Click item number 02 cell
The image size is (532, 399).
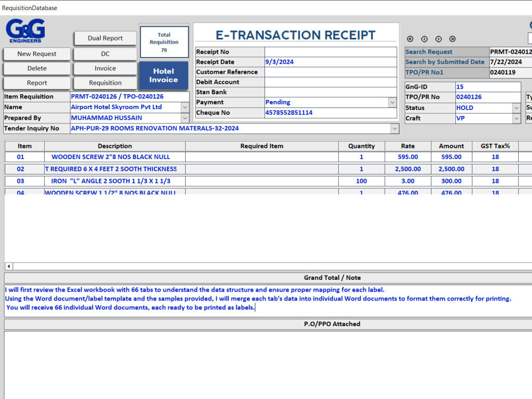coord(24,169)
